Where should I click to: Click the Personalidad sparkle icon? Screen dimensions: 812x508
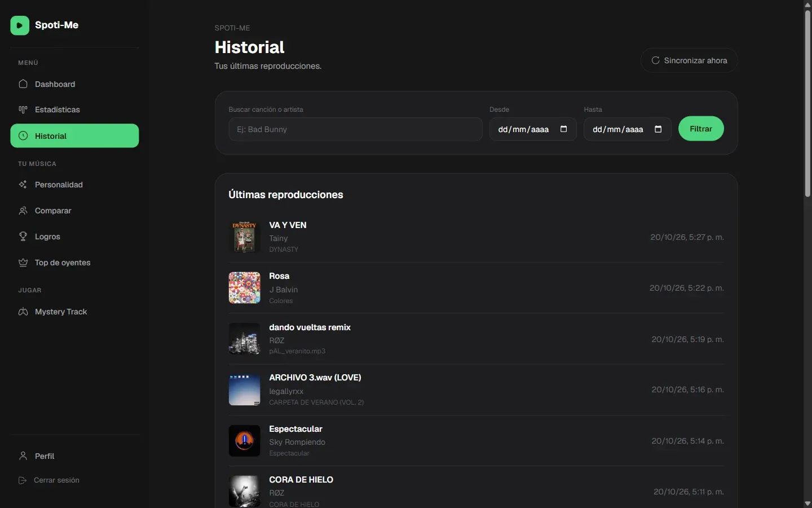tap(23, 185)
